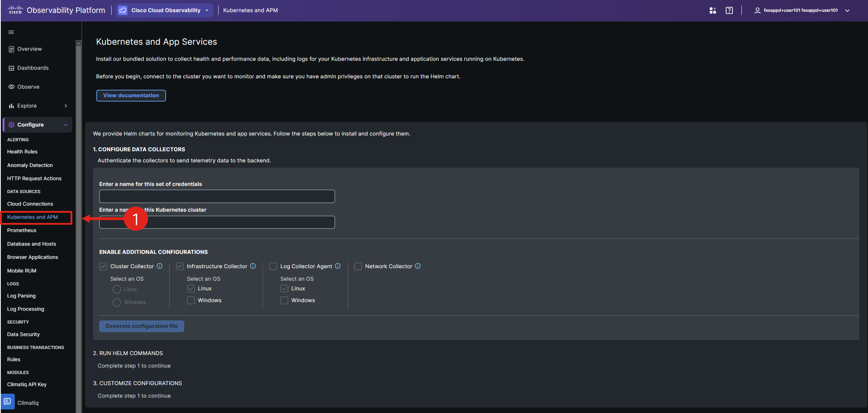Enable the Log Collector Agent checkbox

(273, 266)
